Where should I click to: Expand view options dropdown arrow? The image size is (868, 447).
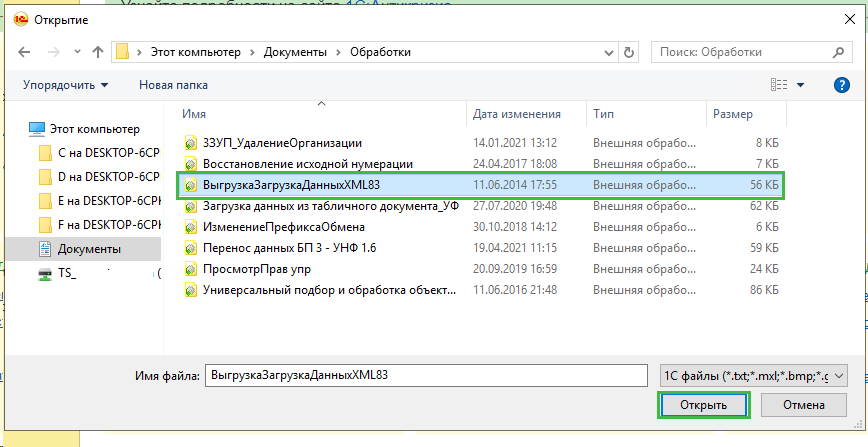800,85
